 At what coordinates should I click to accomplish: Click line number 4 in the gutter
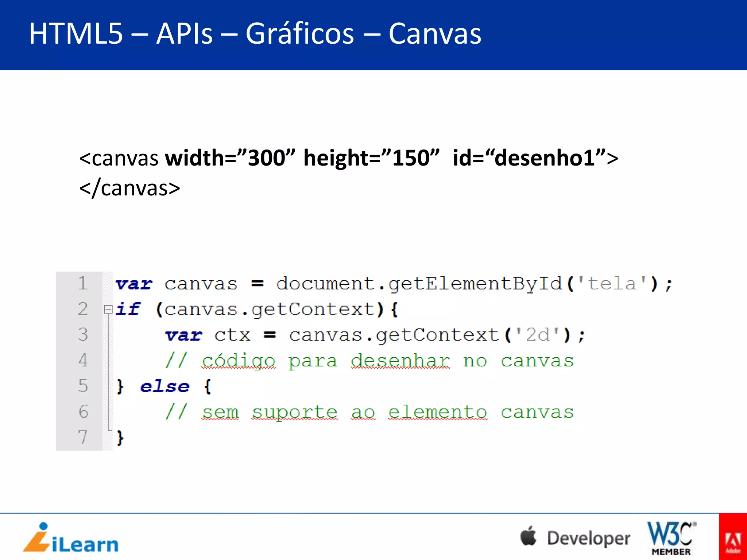pos(83,360)
